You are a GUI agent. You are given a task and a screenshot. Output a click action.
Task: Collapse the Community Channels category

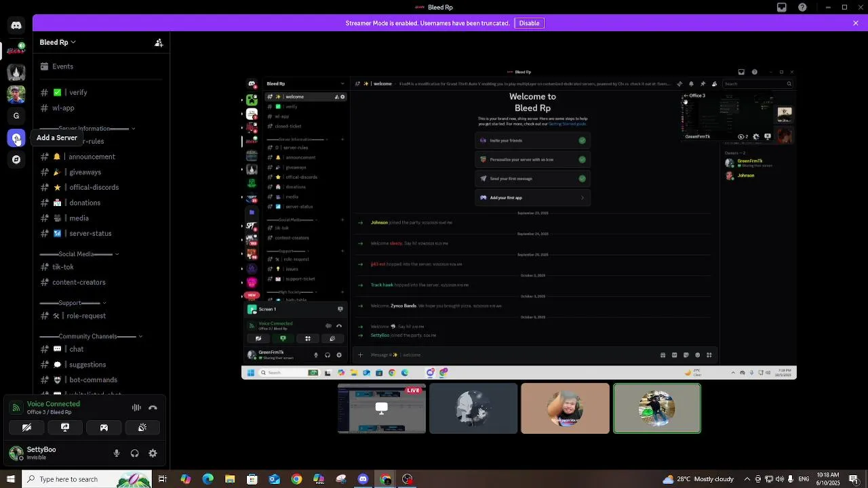(x=91, y=336)
